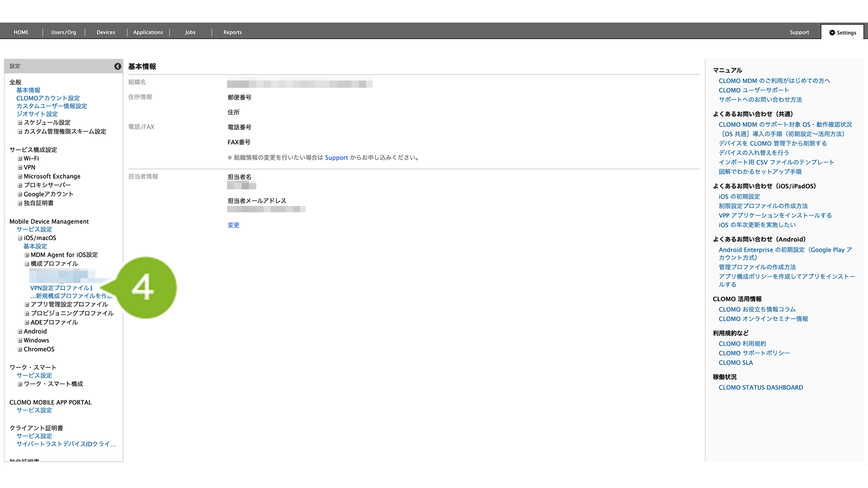868x488 pixels.
Task: Open VPN設定プロファイル1 profile link
Action: (62, 288)
